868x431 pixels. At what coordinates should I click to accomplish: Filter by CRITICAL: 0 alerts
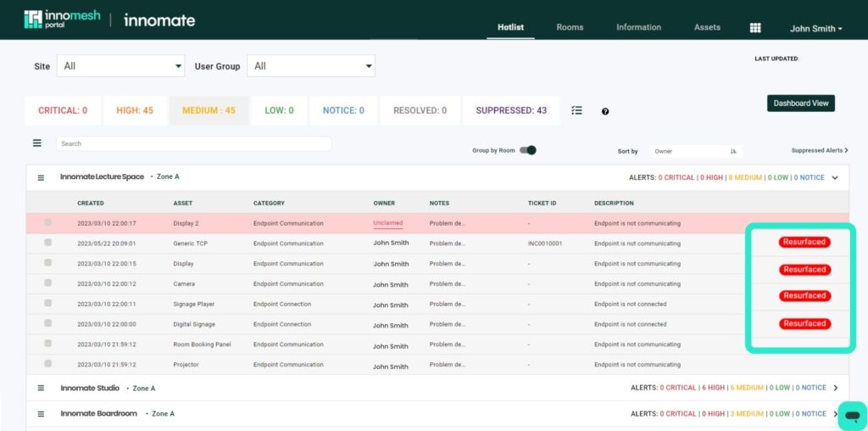63,110
